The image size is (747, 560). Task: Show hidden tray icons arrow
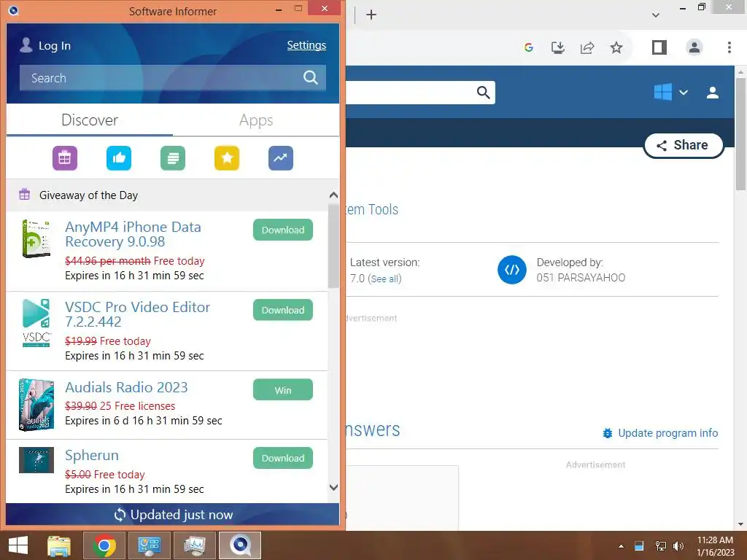tap(621, 546)
